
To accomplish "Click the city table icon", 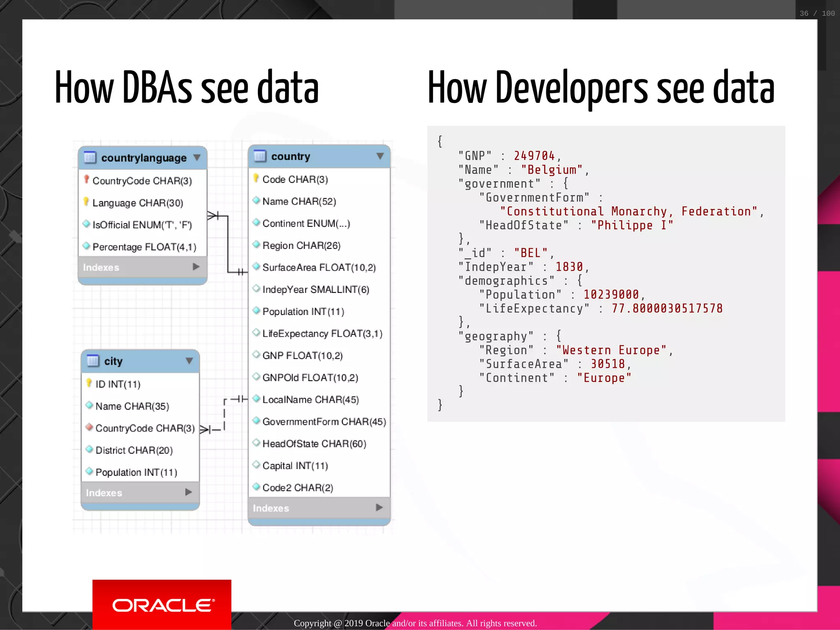I will [x=93, y=361].
